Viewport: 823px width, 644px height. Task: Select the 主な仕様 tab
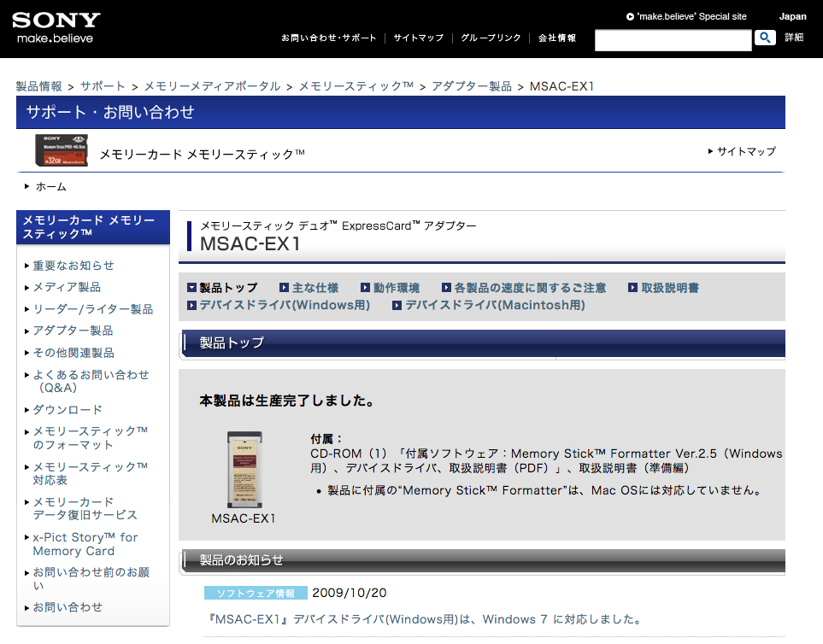coord(315,288)
